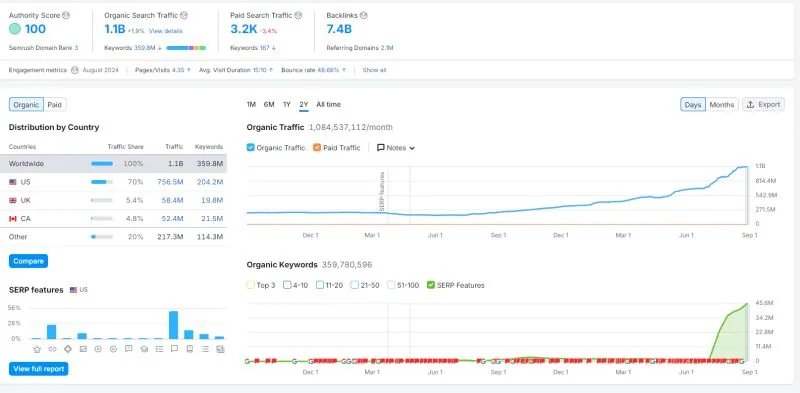Switch the distribution view to Paid
This screenshot has width=800, height=393.
pyautogui.click(x=55, y=105)
